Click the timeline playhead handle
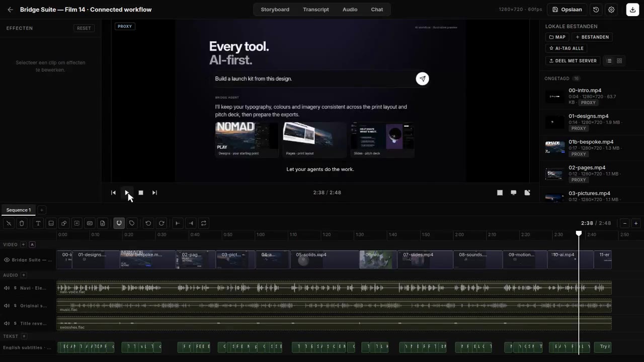This screenshot has width=644, height=362. tap(579, 233)
